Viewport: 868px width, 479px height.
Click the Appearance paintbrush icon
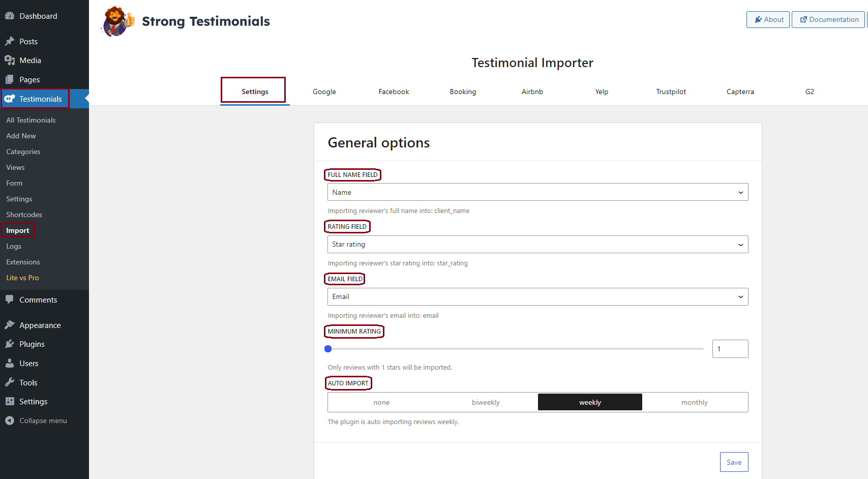(10, 325)
